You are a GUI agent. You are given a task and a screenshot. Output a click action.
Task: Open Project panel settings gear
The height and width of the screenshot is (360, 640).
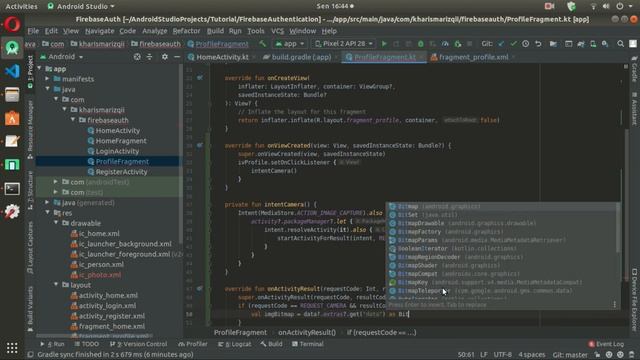click(164, 57)
